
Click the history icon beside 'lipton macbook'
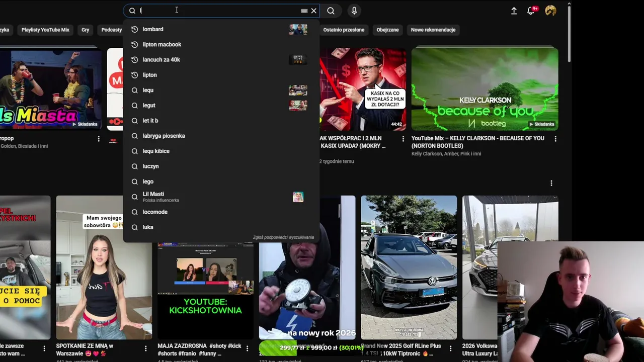coord(134,44)
